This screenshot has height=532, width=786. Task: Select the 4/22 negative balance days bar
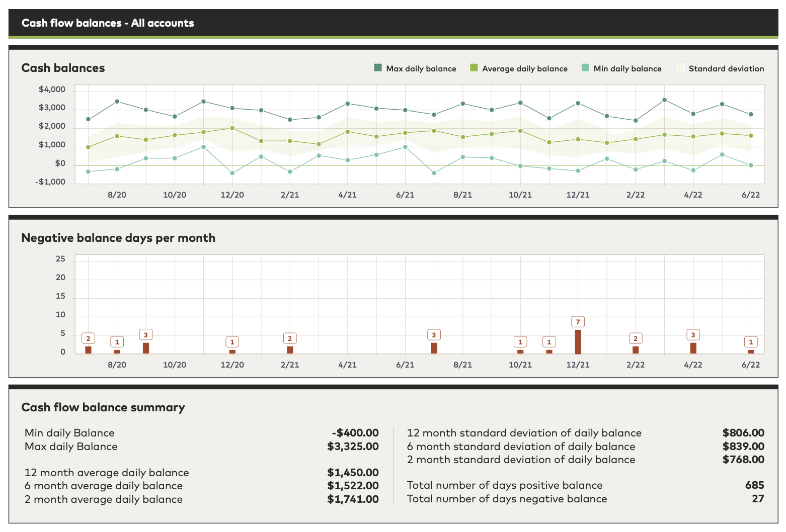[693, 348]
